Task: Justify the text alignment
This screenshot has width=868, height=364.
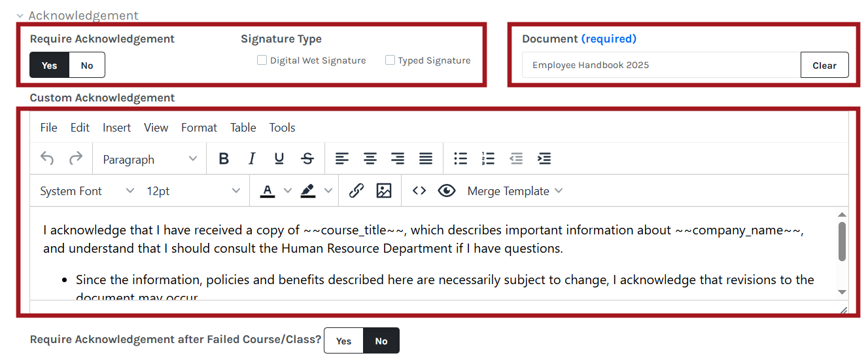Action: click(426, 158)
